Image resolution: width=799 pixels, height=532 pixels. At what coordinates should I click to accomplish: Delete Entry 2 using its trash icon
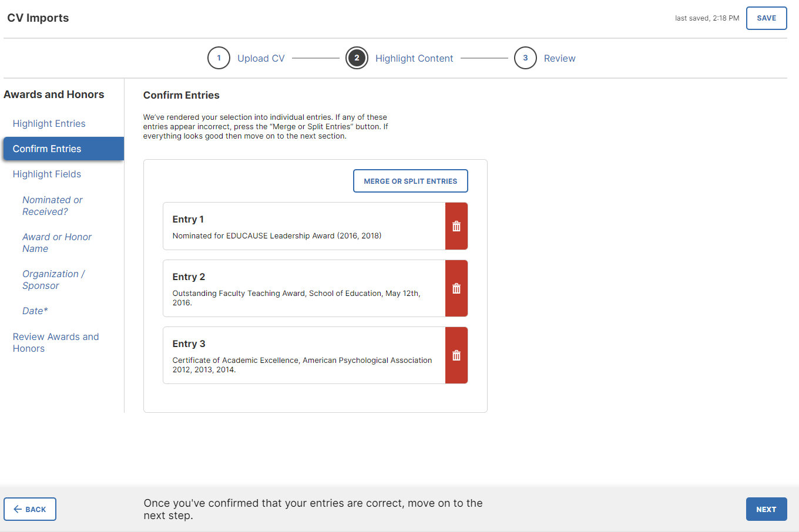pos(456,288)
